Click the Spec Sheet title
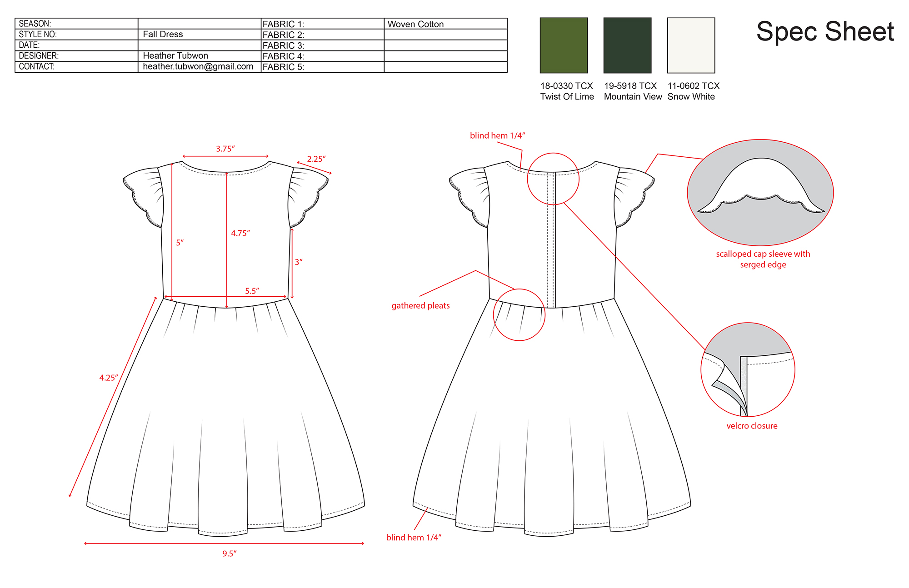Viewport: 909px width, 588px height. click(x=825, y=32)
